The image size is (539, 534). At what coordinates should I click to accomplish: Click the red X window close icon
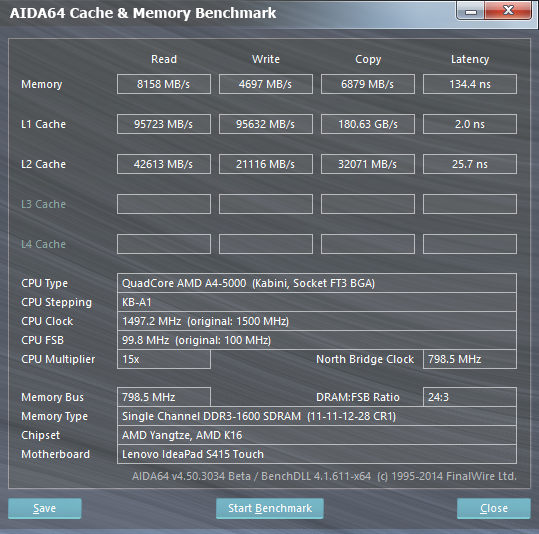click(x=508, y=10)
